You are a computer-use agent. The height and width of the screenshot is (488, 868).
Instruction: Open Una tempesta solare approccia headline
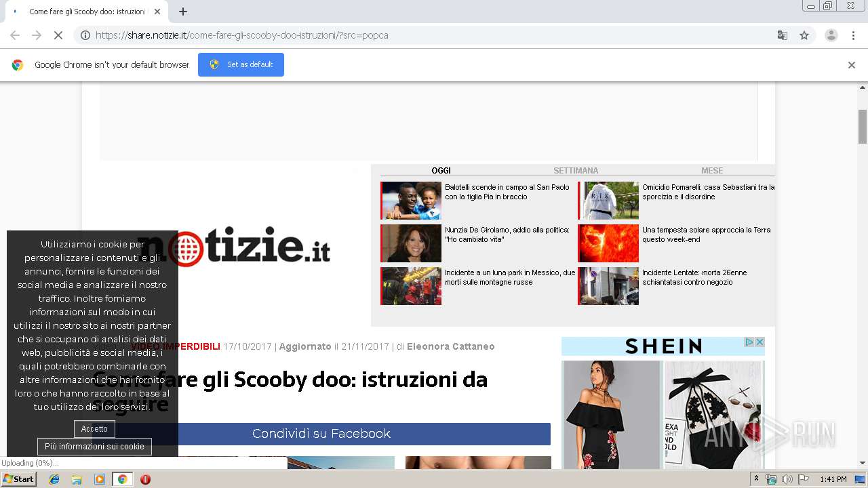click(x=706, y=235)
